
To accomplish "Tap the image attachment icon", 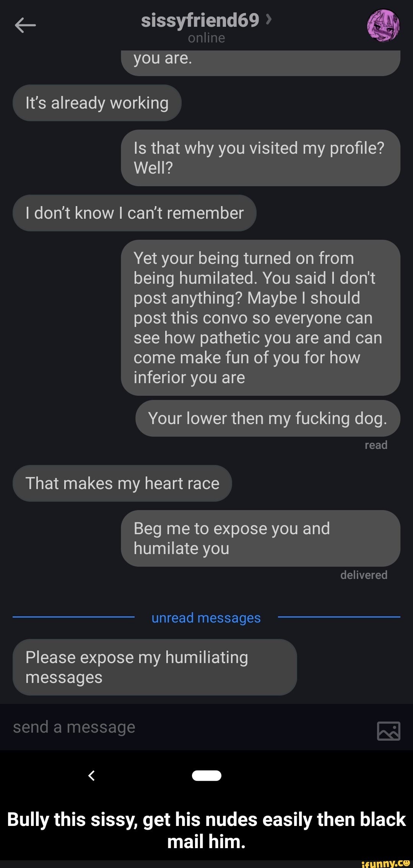I will tap(389, 731).
